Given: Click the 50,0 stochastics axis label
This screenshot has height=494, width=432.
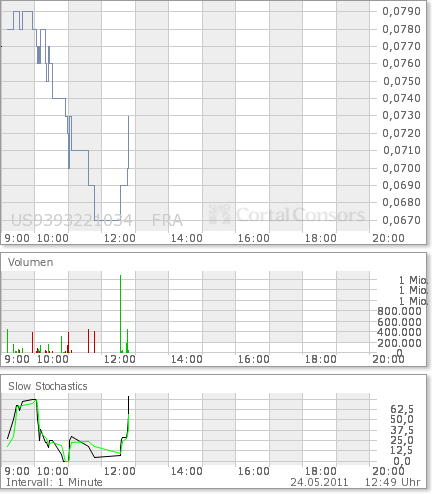Looking at the screenshot, I should point(402,419).
